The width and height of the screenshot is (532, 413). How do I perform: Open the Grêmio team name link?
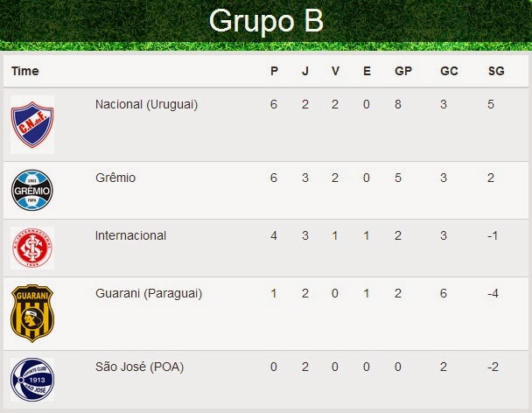115,178
